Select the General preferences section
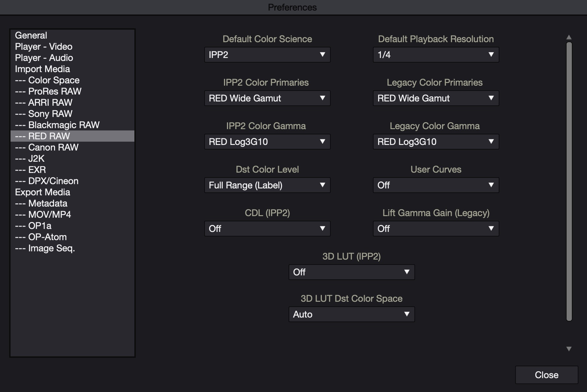This screenshot has width=587, height=392. (31, 35)
